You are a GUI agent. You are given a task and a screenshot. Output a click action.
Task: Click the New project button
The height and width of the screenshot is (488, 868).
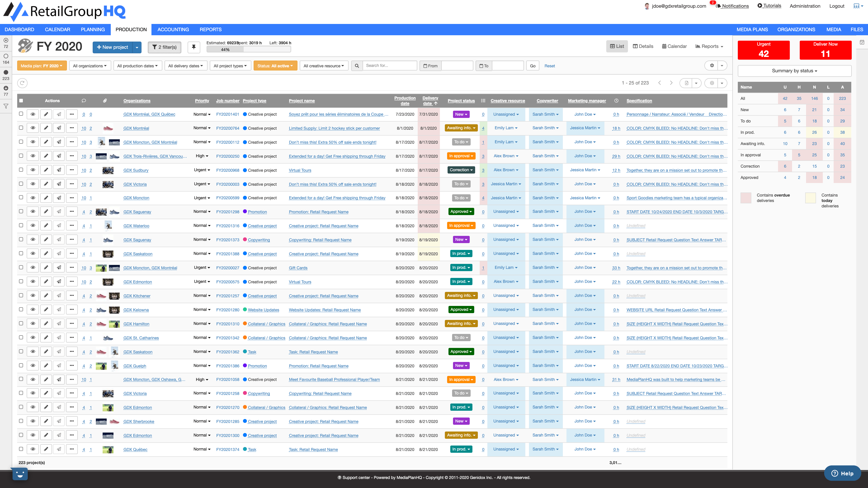(x=113, y=47)
